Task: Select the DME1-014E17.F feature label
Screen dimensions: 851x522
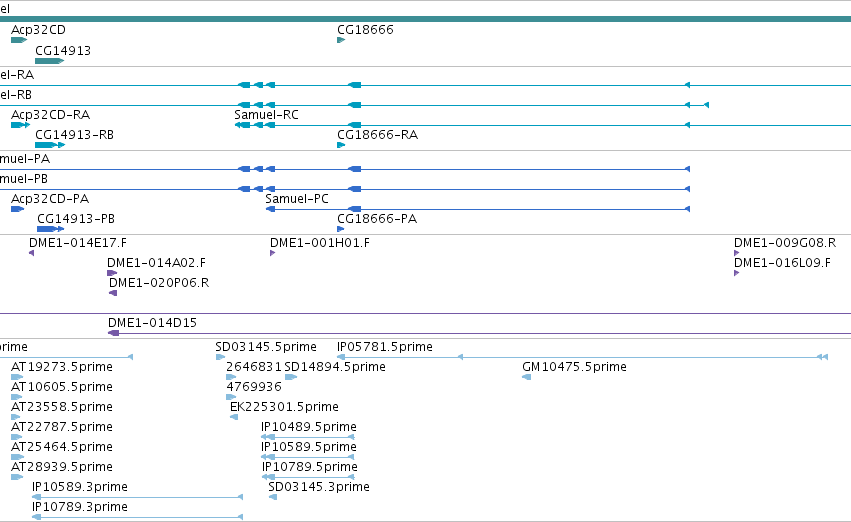Action: click(78, 243)
